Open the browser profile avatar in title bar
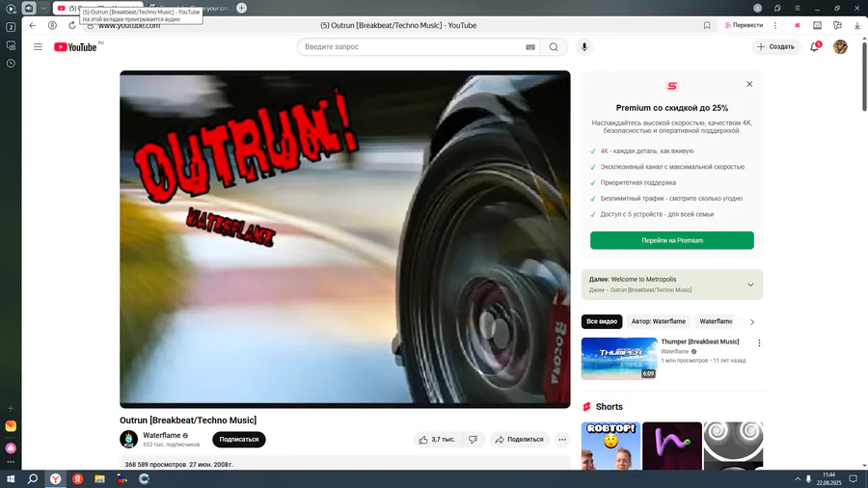The height and width of the screenshot is (488, 868). tap(757, 8)
